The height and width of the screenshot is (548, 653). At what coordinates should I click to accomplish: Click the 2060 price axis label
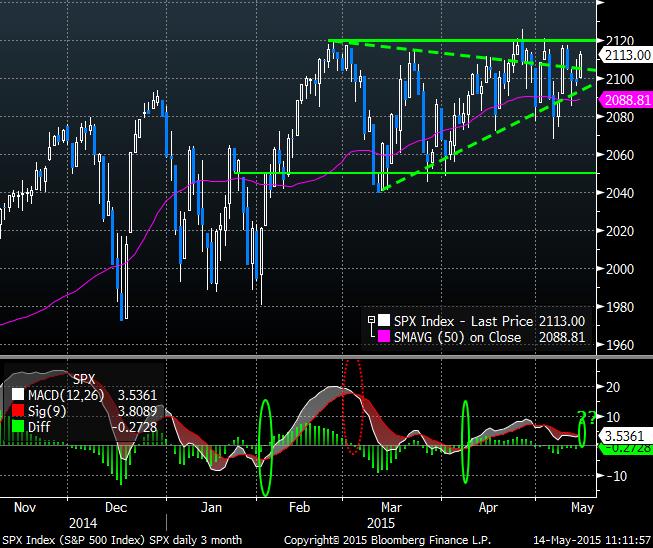(x=620, y=154)
